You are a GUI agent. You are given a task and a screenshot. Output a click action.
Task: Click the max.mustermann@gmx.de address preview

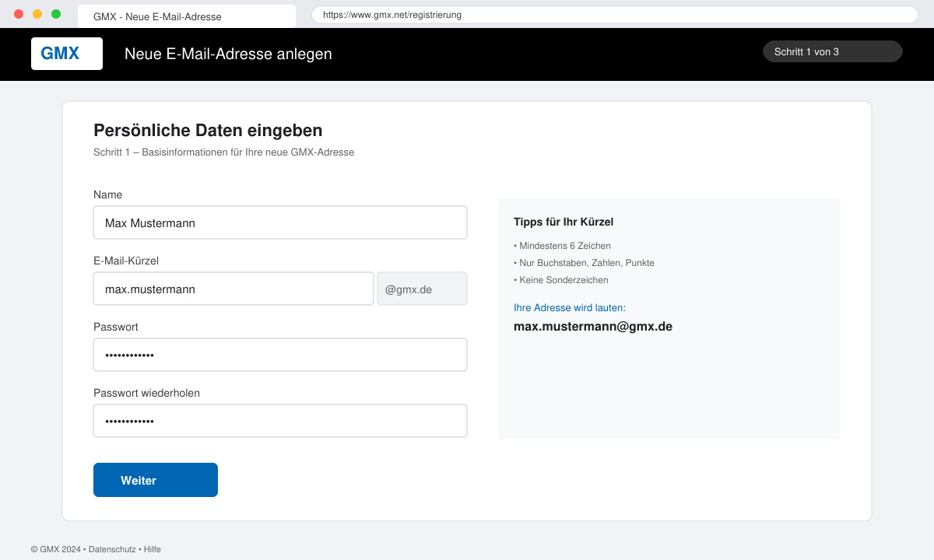tap(593, 327)
